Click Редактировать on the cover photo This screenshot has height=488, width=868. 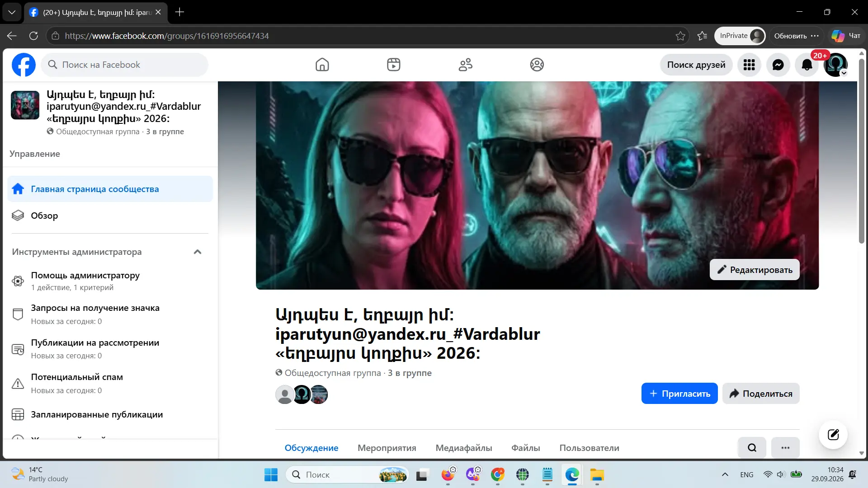coord(755,270)
